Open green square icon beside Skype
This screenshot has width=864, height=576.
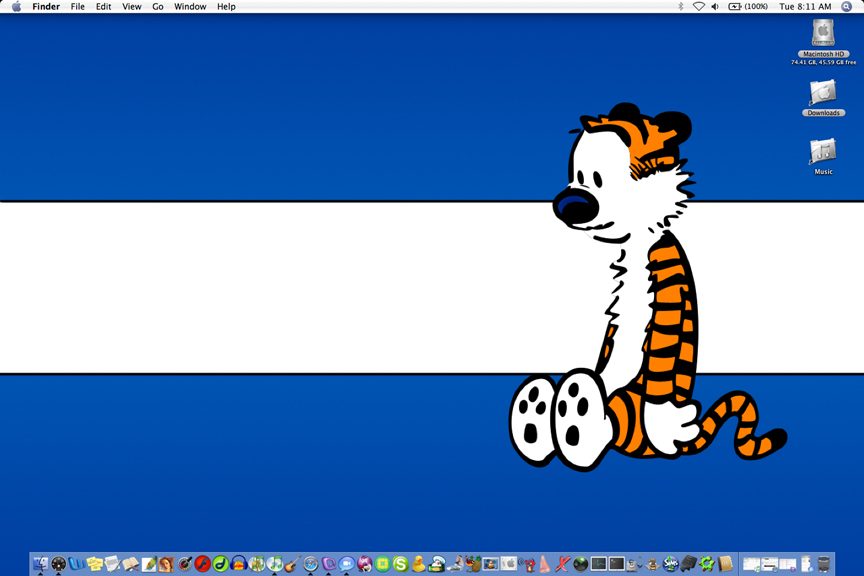coord(383,564)
